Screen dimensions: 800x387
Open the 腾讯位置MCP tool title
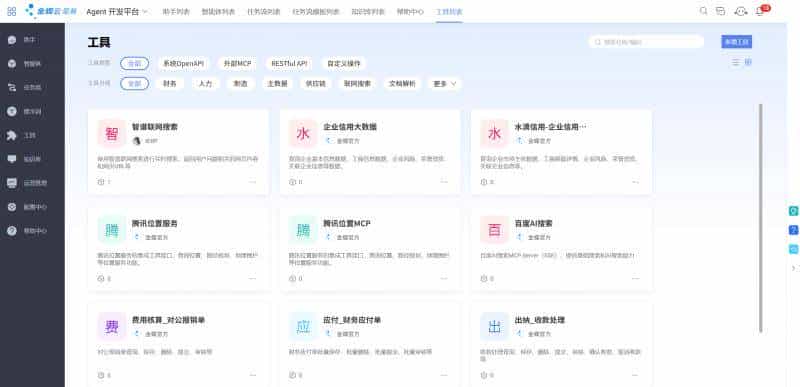[x=347, y=223]
